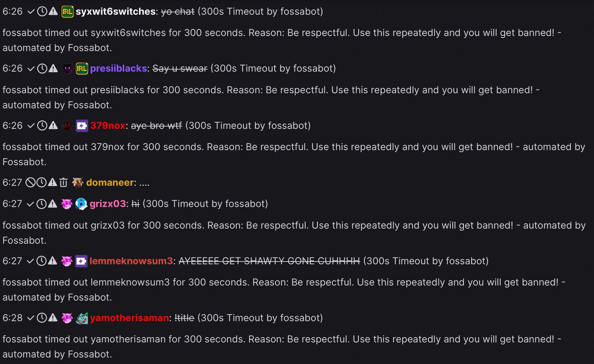Untimeout syxwit6switches with the checkmark icon

point(31,11)
